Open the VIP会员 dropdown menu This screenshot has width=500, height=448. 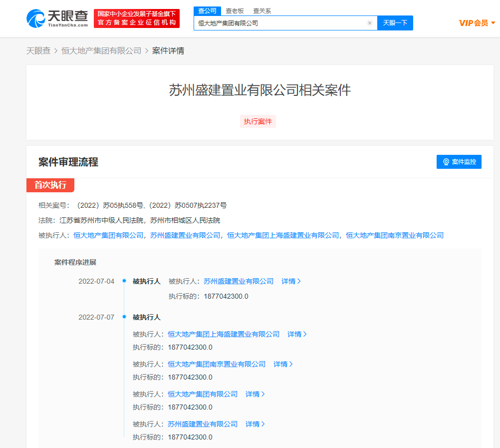(477, 23)
